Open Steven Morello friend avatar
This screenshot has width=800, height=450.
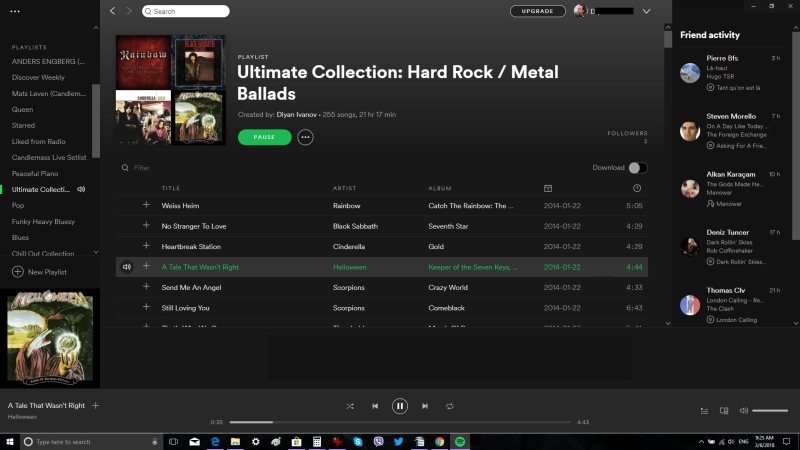(x=690, y=131)
